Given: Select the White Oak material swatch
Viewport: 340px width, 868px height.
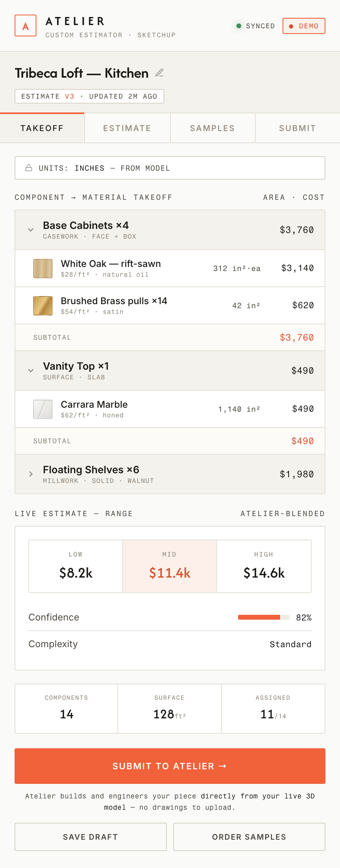Looking at the screenshot, I should pos(43,269).
